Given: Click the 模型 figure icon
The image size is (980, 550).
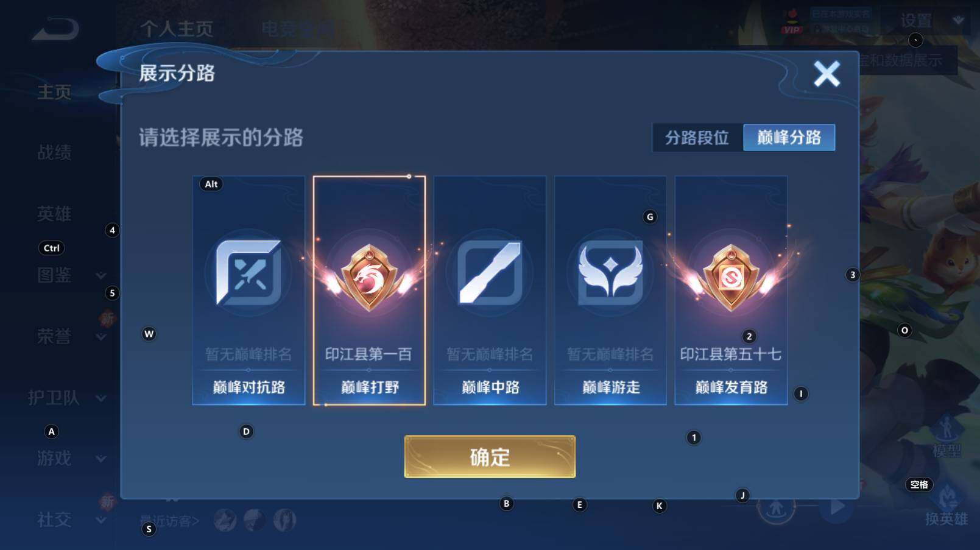Looking at the screenshot, I should coord(946,428).
